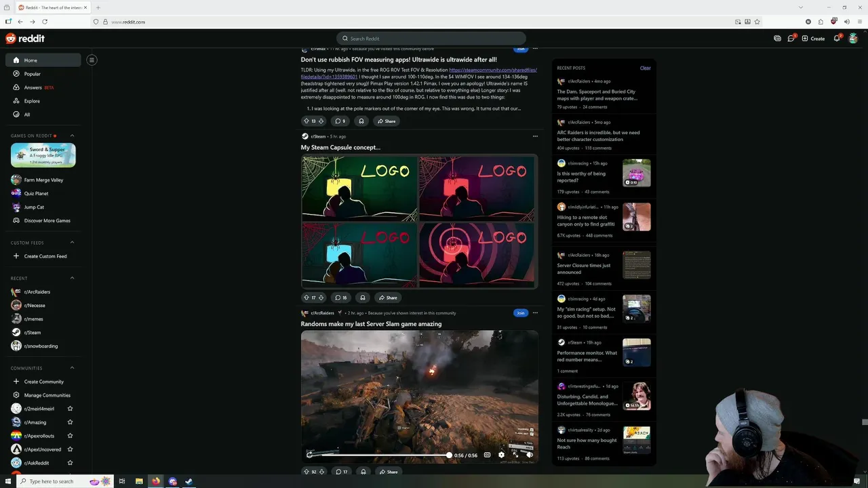868x488 pixels.
Task: Open the user avatar menu
Action: (853, 39)
